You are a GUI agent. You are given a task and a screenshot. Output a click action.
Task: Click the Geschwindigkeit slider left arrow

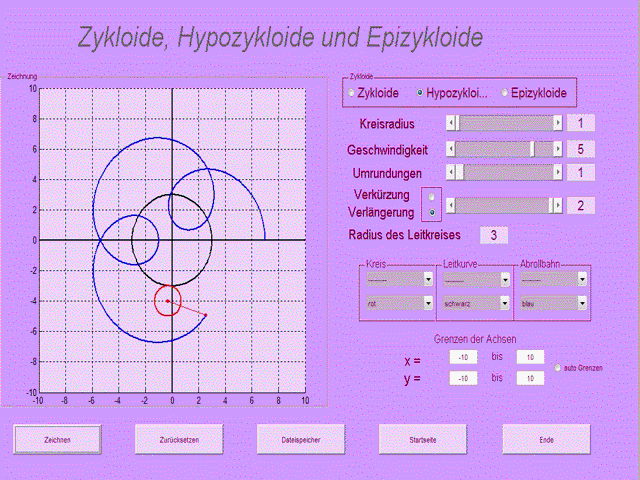(451, 149)
